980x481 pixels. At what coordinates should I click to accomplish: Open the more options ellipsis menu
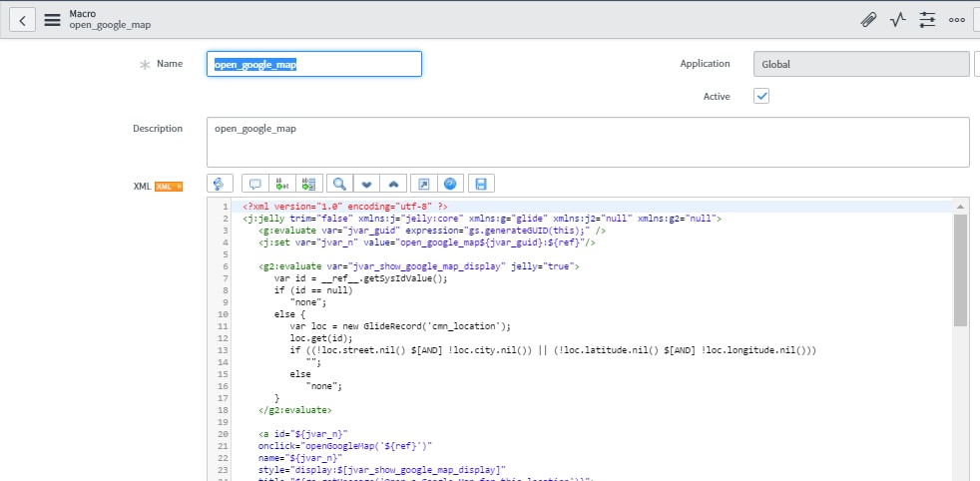click(x=957, y=20)
